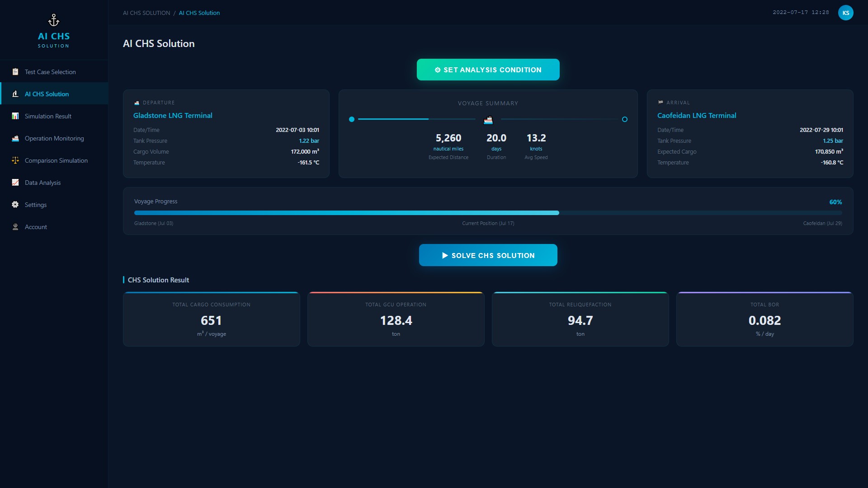868x488 pixels.
Task: Click the Operation Monitoring ship icon
Action: point(15,138)
